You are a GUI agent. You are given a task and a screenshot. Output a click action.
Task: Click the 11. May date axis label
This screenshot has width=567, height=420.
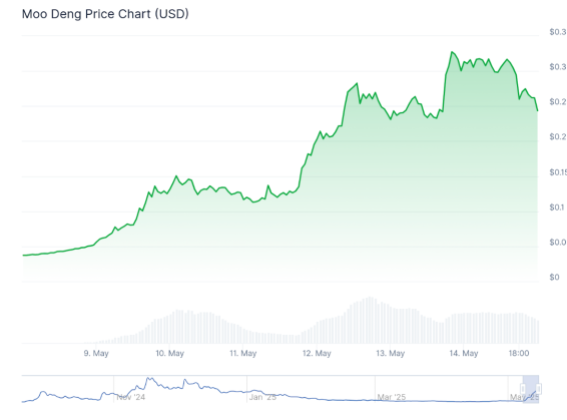coord(243,353)
